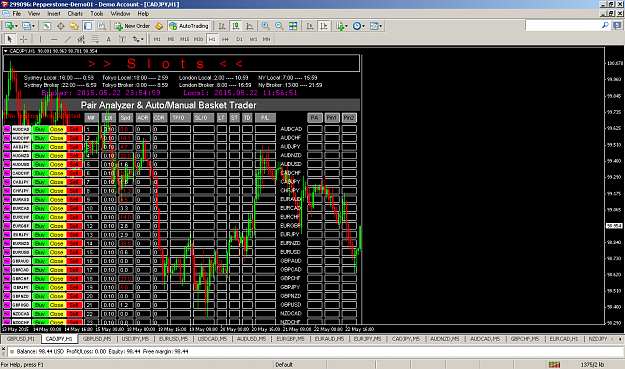Open the Arrows objects dropdown
Image resolution: width=625 pixels, height=369 pixels.
(x=138, y=39)
